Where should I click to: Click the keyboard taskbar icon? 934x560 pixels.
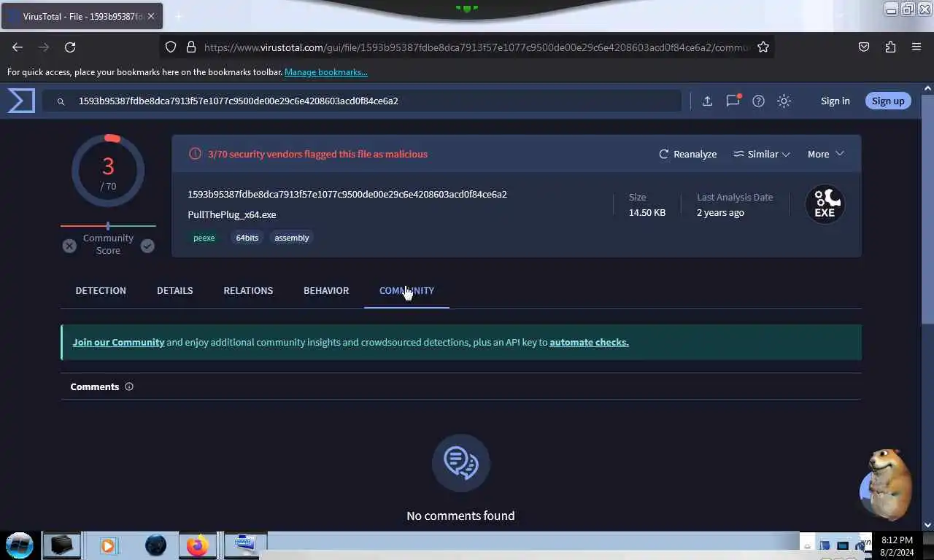tap(245, 545)
